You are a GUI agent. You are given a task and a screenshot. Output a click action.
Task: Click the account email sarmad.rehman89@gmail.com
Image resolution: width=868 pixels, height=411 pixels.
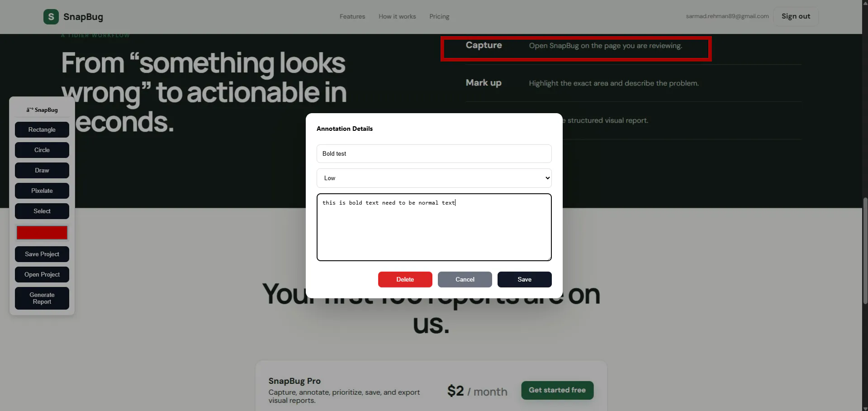[x=727, y=16]
